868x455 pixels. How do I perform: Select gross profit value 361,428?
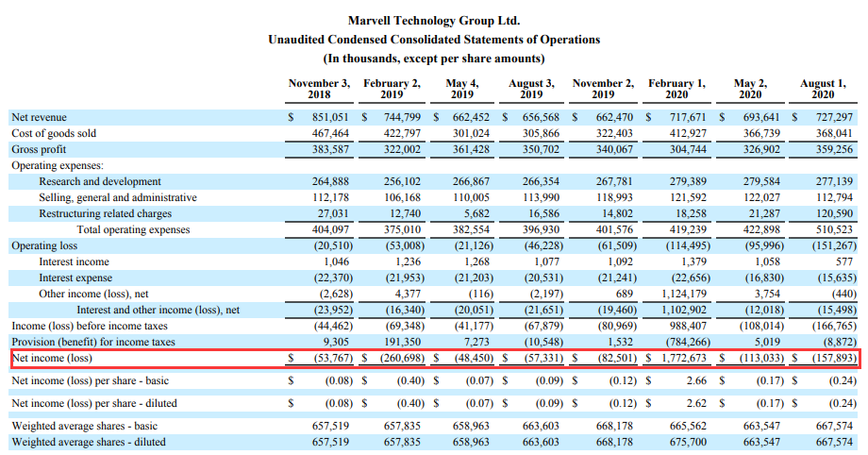471,150
